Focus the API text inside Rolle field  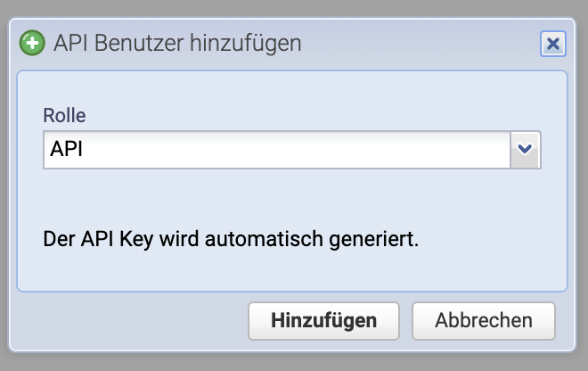click(67, 149)
